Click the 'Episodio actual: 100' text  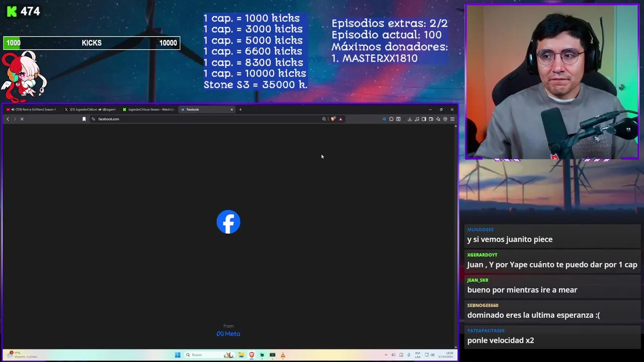[386, 35]
